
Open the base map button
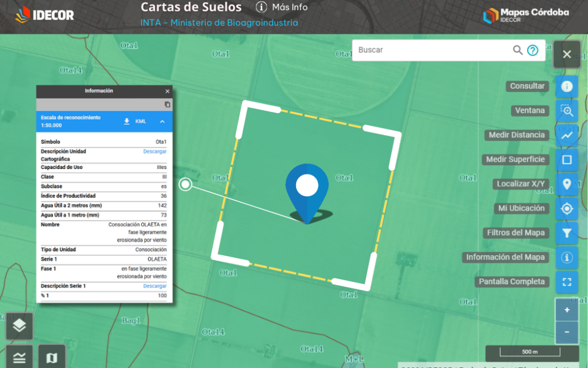click(x=52, y=357)
